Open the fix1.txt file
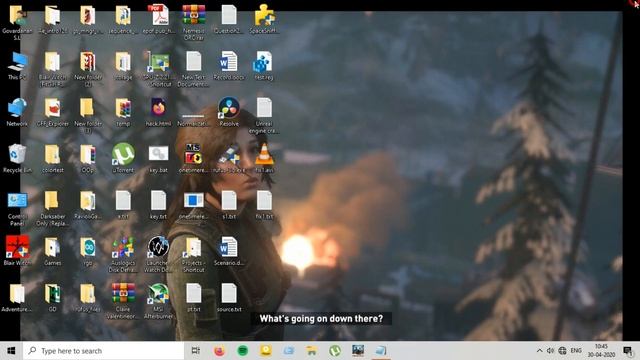This screenshot has height=360, width=640. (x=264, y=205)
